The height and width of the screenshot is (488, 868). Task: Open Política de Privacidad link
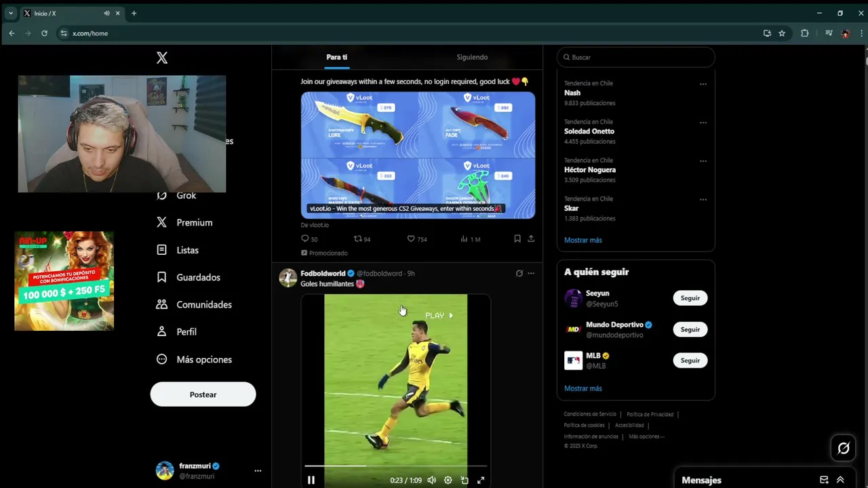point(650,414)
